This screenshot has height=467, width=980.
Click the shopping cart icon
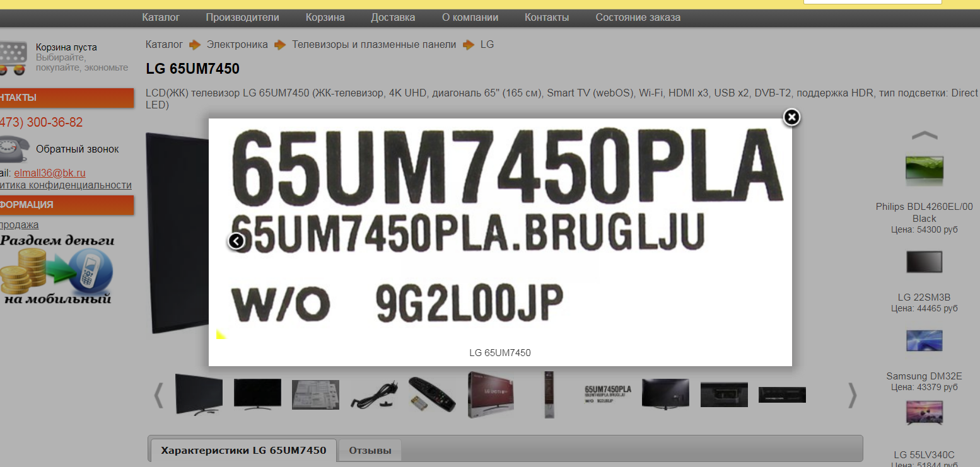[x=13, y=57]
